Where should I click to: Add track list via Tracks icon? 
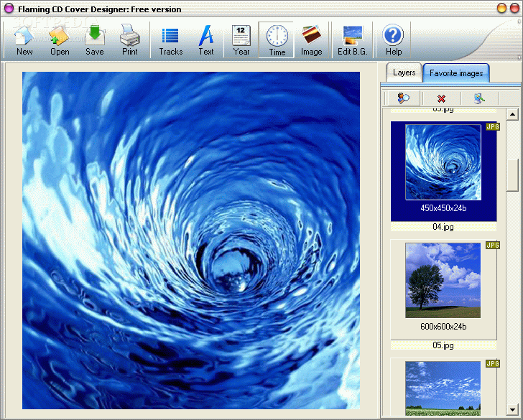pos(171,40)
